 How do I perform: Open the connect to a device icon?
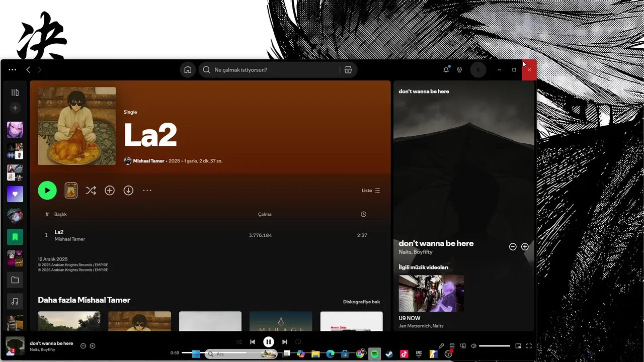(463, 346)
